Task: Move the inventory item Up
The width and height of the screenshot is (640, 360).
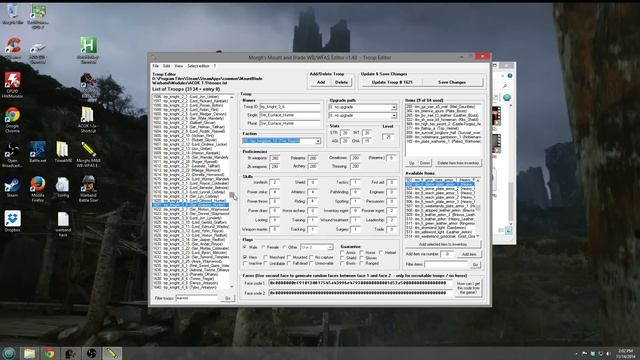Action: (x=411, y=163)
